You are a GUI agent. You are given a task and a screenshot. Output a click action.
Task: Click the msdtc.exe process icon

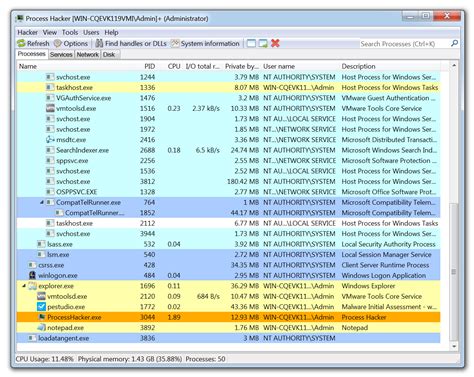click(50, 140)
